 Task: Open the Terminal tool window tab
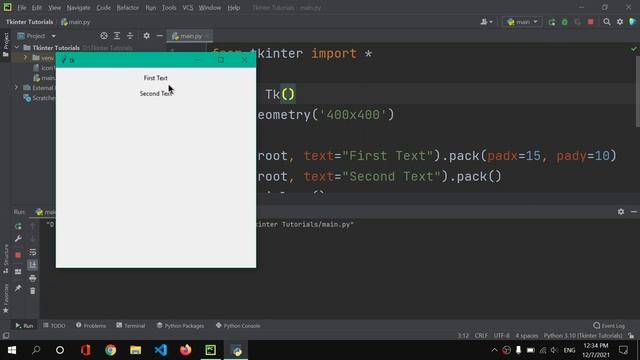click(x=131, y=326)
